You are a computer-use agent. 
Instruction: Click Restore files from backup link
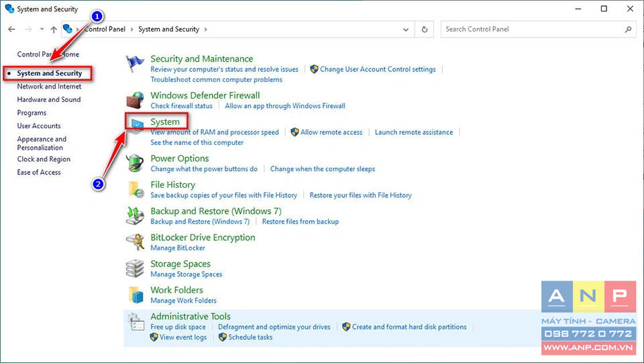coord(301,221)
